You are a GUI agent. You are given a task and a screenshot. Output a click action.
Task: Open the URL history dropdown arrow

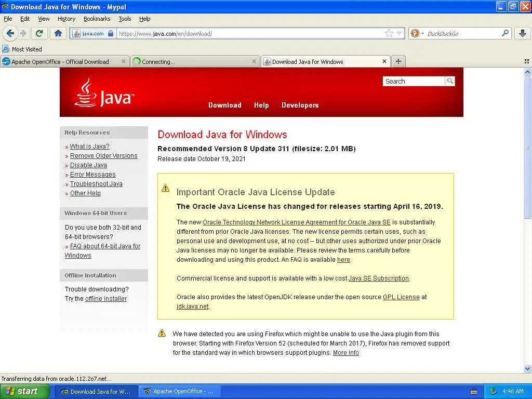400,33
